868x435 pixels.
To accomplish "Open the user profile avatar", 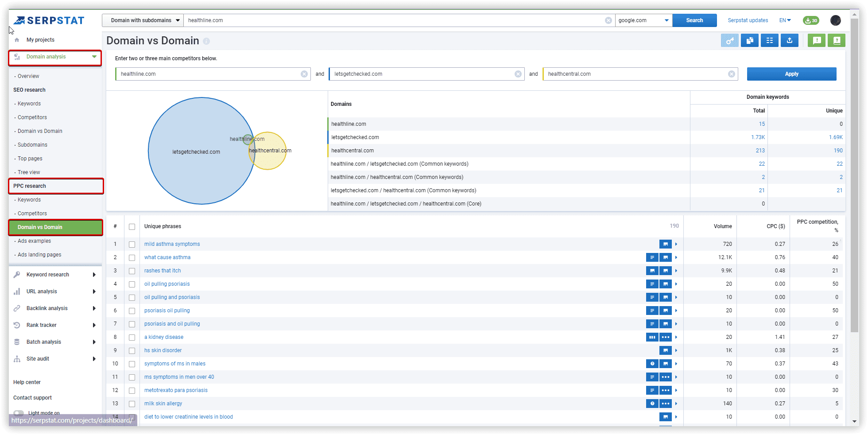I will coord(836,20).
